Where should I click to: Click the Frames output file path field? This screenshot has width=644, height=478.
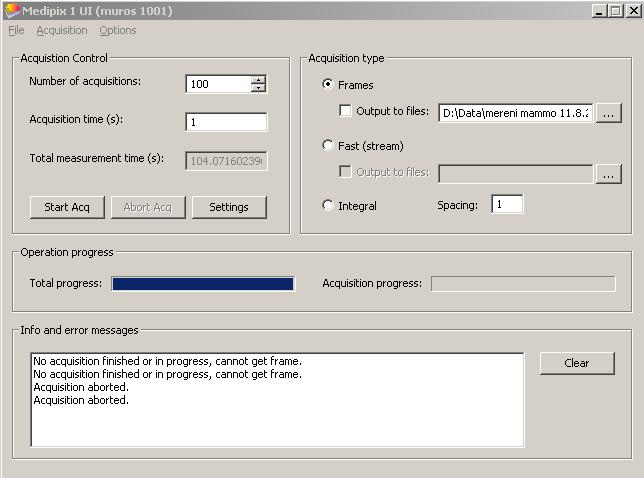(x=516, y=113)
